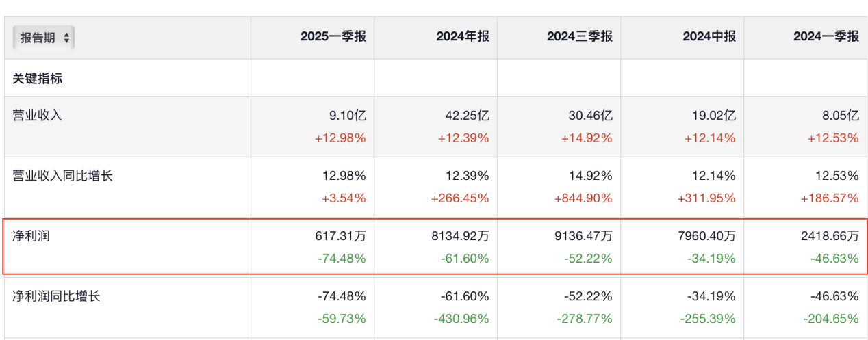868x340 pixels.
Task: Click the 营业收入同比增长 row label
Action: [x=62, y=175]
